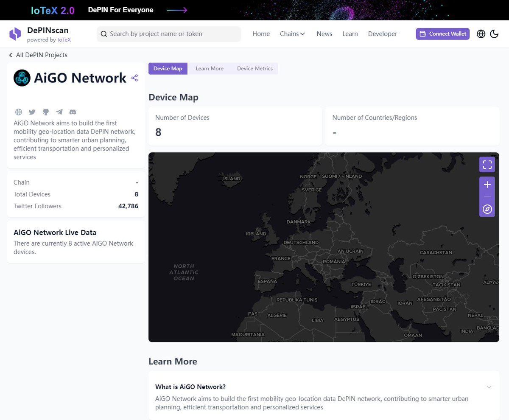Screen dimensions: 509x420
Task: Click the AiGO Network project logo
Action: [22, 78]
